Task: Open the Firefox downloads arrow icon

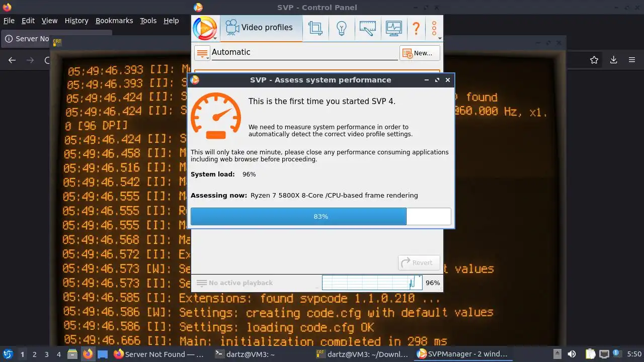Action: (x=613, y=60)
